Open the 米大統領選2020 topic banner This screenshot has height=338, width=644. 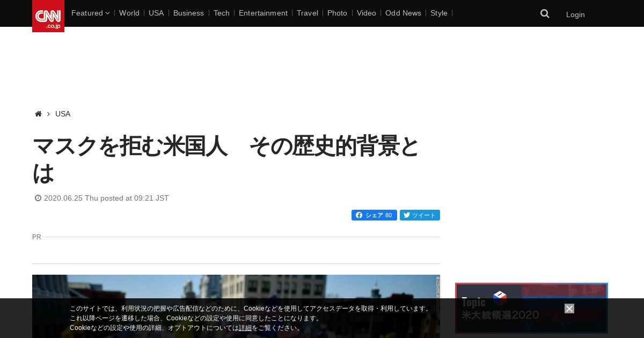pos(531,308)
